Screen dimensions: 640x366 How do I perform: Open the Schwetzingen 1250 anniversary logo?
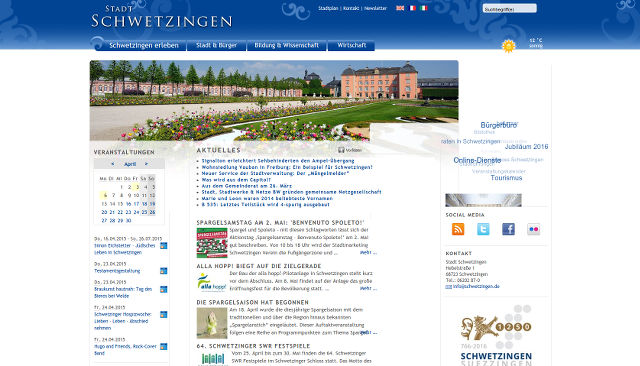click(x=496, y=335)
